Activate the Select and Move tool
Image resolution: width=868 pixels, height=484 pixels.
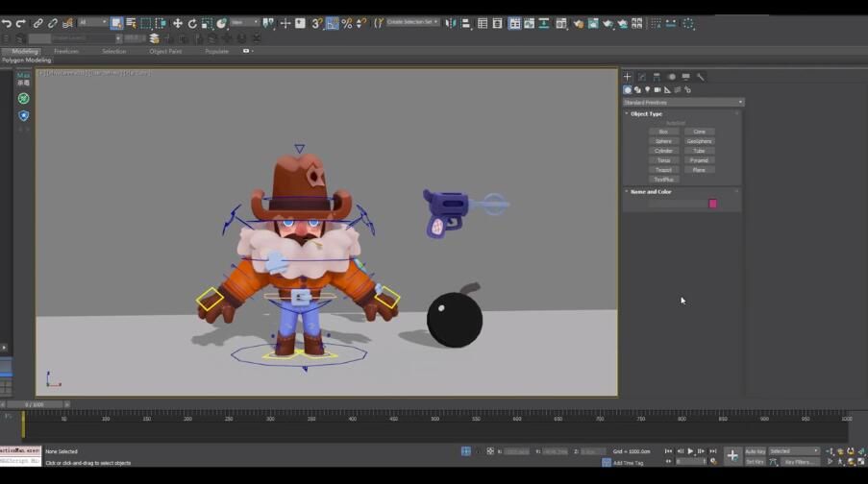(x=177, y=23)
